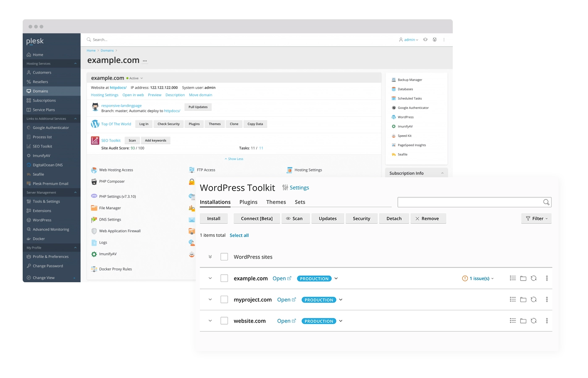The height and width of the screenshot is (378, 588).
Task: Open the three-dot menu for website.com
Action: tap(547, 321)
